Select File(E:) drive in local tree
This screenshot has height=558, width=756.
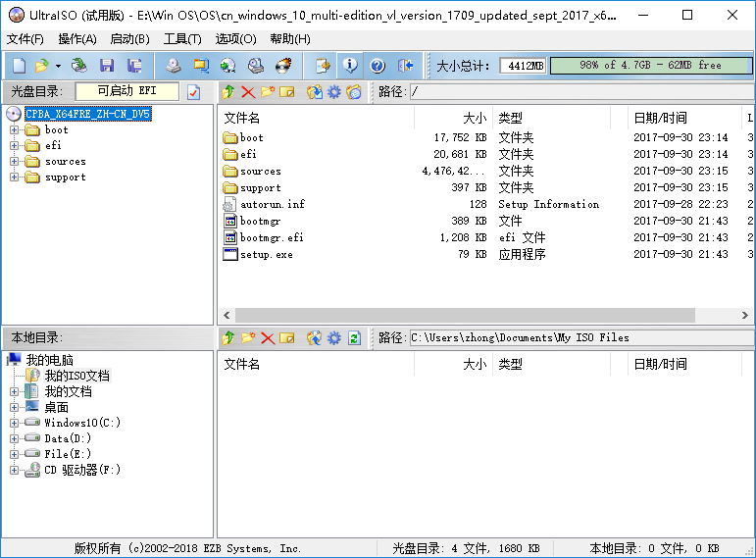click(x=68, y=454)
